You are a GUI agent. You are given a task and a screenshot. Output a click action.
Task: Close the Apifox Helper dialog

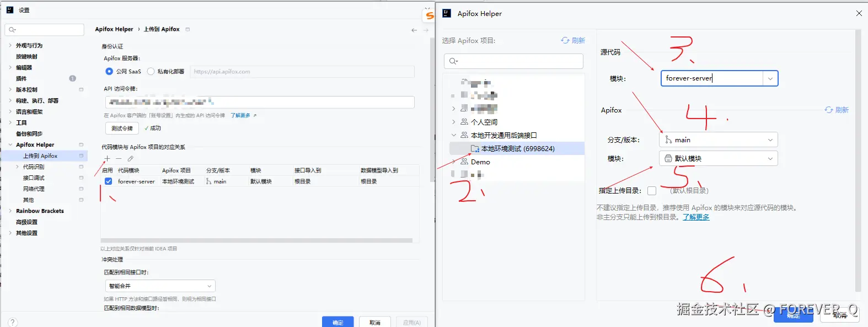coord(859,13)
